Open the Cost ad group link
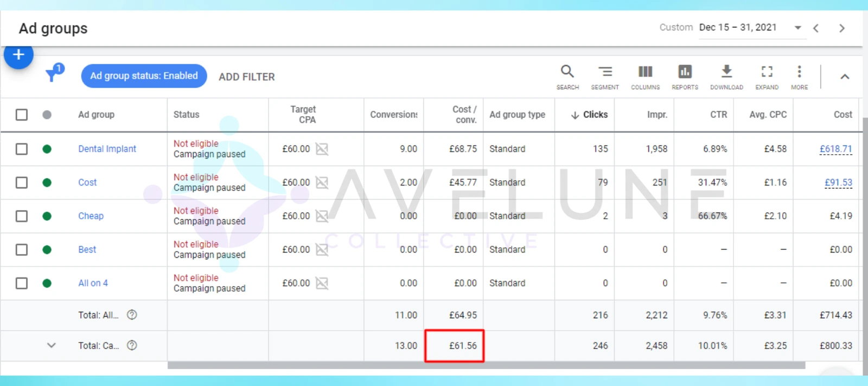Image resolution: width=868 pixels, height=386 pixels. click(x=87, y=182)
